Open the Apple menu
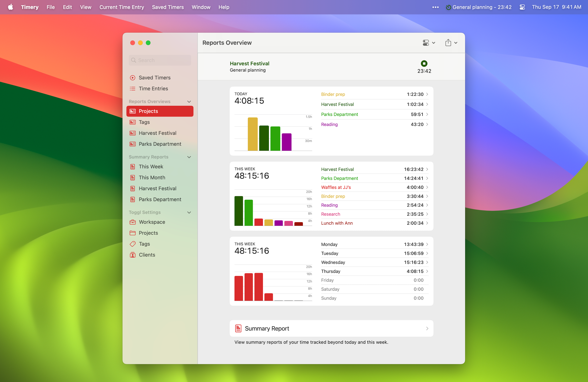The height and width of the screenshot is (382, 588). point(10,7)
